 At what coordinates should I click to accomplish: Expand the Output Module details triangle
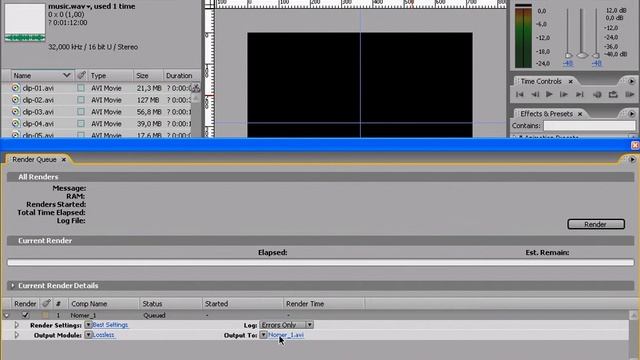[x=16, y=335]
